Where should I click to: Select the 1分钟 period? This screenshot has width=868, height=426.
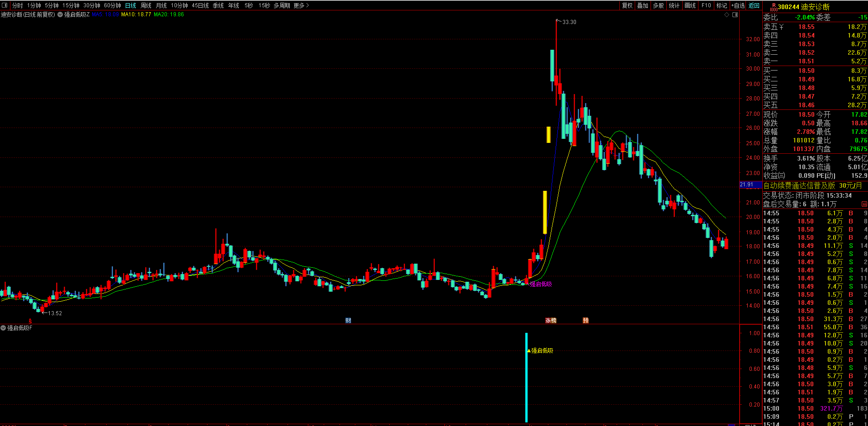(34, 5)
